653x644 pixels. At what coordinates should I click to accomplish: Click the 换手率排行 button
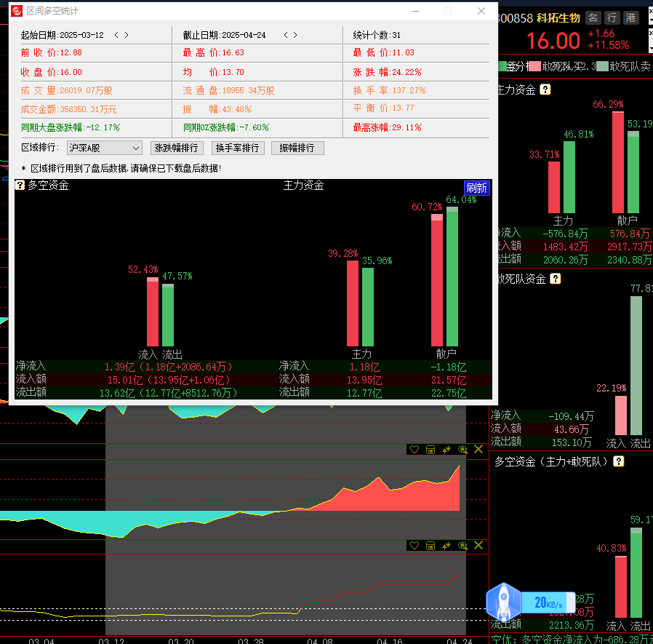238,148
